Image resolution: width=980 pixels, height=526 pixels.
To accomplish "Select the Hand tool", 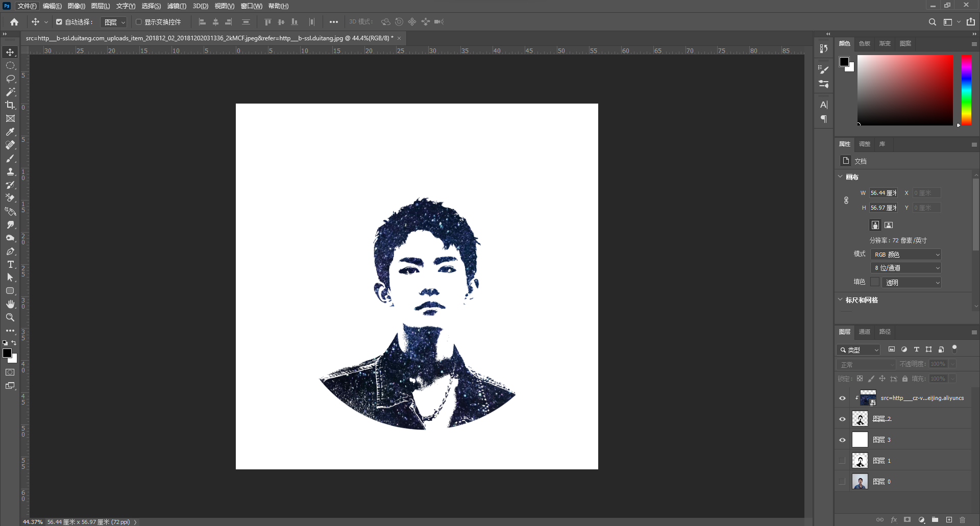I will [10, 304].
